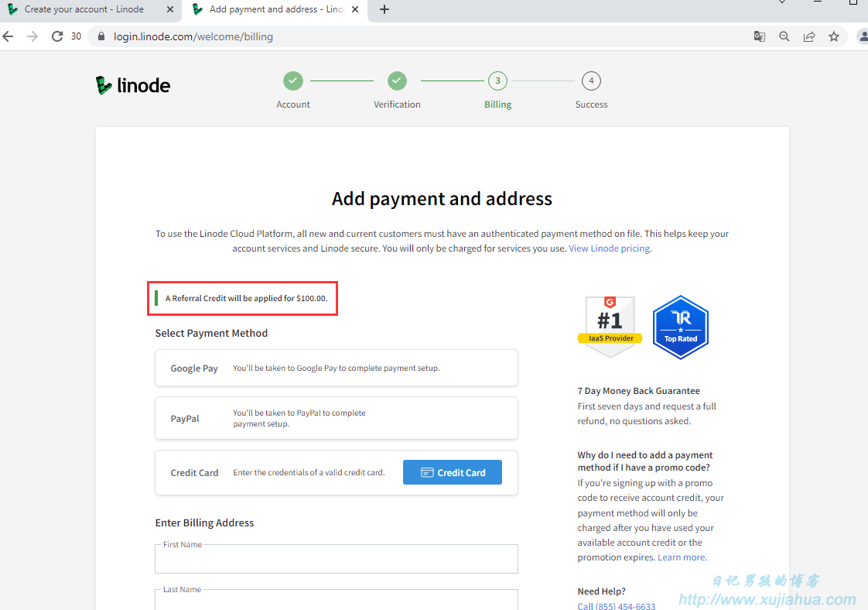Open the translate page icon
This screenshot has width=868, height=610.
point(760,36)
